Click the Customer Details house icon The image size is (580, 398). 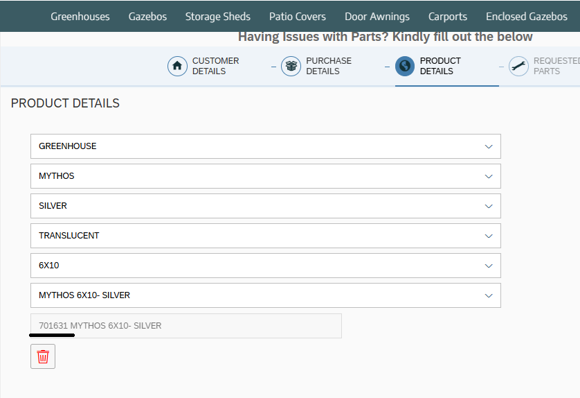177,66
